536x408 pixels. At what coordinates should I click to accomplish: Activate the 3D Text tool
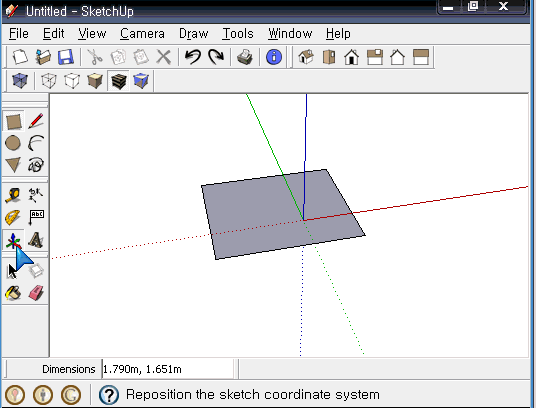[36, 240]
